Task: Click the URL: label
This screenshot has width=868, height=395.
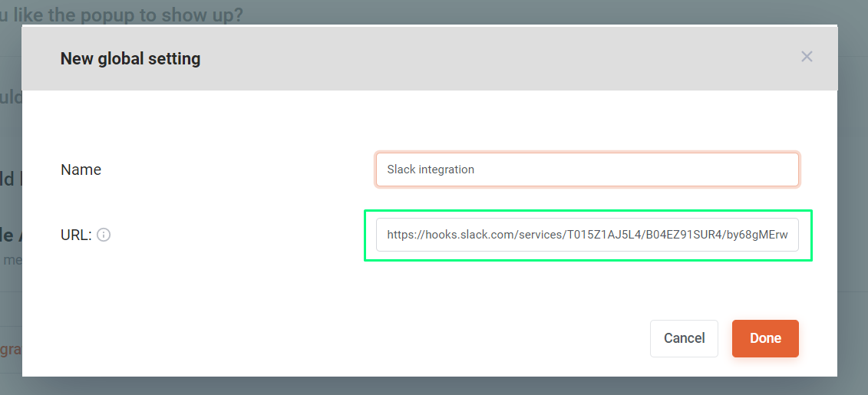Action: point(76,235)
